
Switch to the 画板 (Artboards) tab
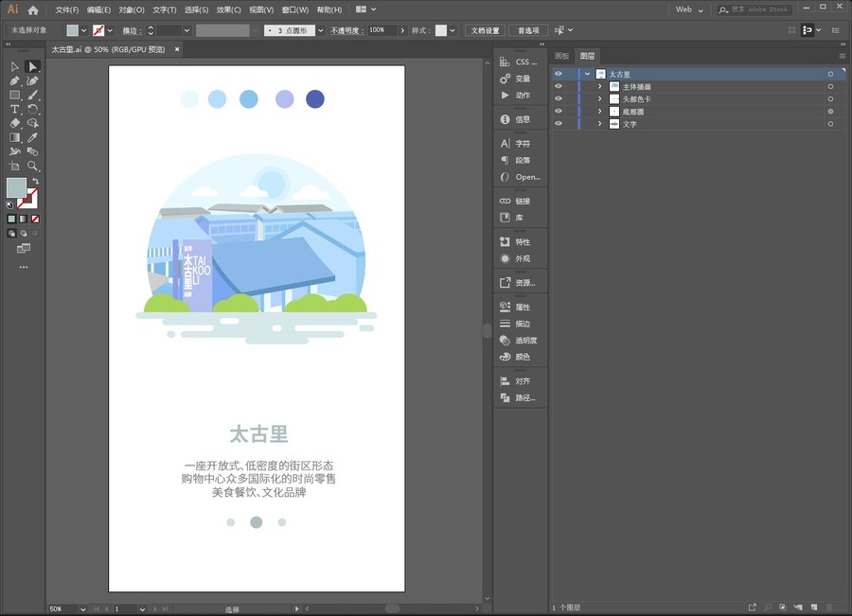[x=561, y=56]
